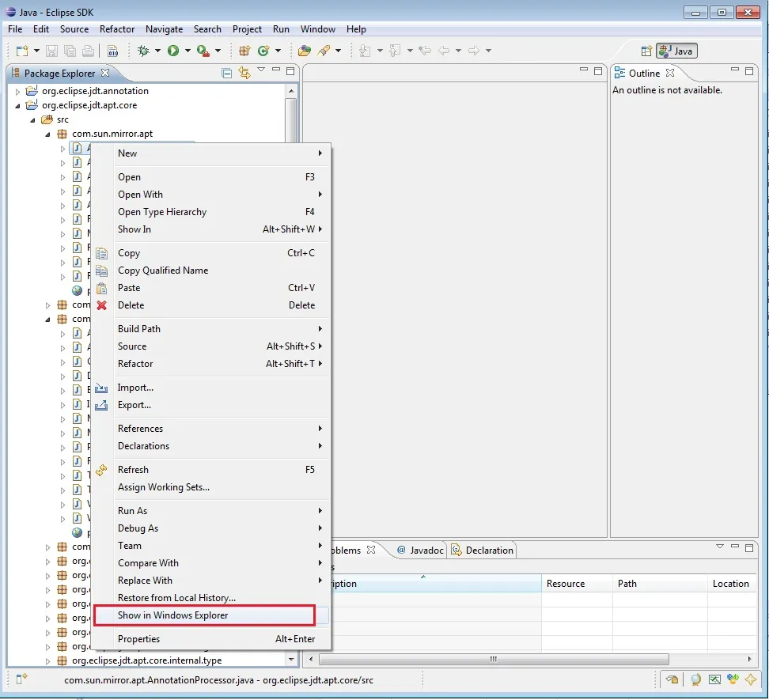This screenshot has height=700, width=769.
Task: Sort by the Path column header
Action: 660,584
